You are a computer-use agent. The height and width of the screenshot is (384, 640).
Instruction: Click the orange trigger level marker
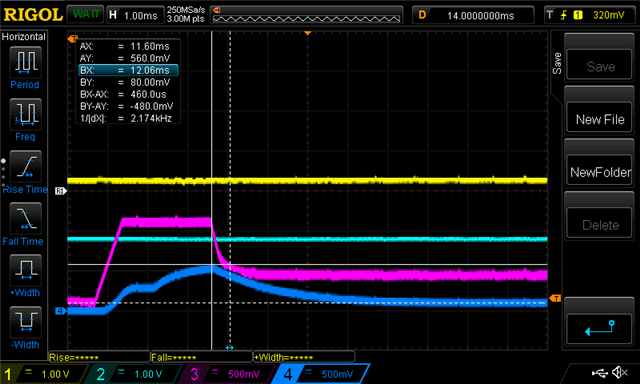tap(555, 299)
